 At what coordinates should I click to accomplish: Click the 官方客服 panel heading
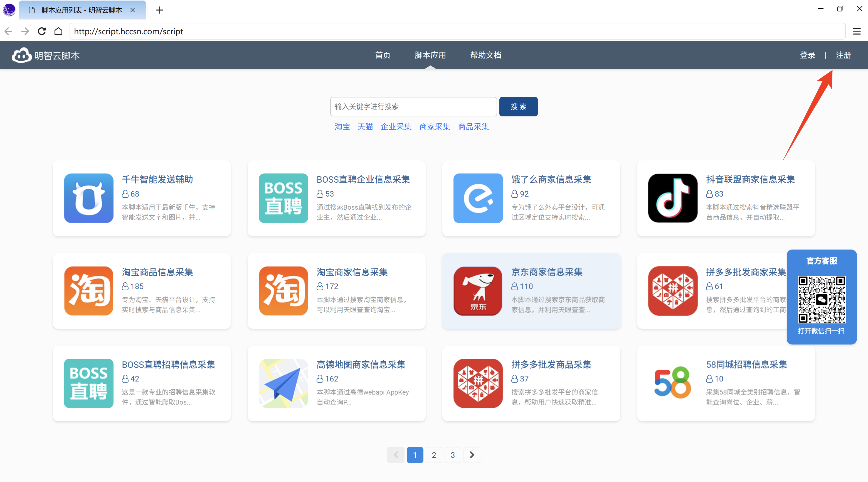(822, 261)
